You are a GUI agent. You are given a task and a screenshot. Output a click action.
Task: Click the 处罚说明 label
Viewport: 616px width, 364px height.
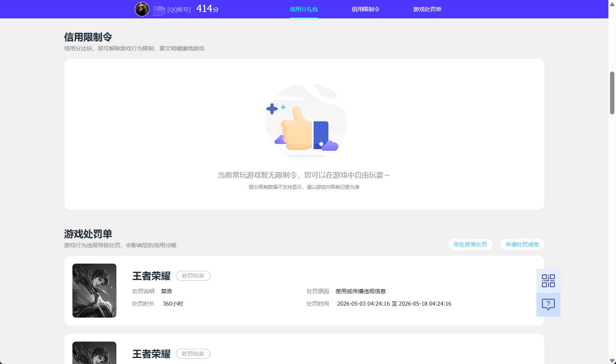[x=143, y=291]
